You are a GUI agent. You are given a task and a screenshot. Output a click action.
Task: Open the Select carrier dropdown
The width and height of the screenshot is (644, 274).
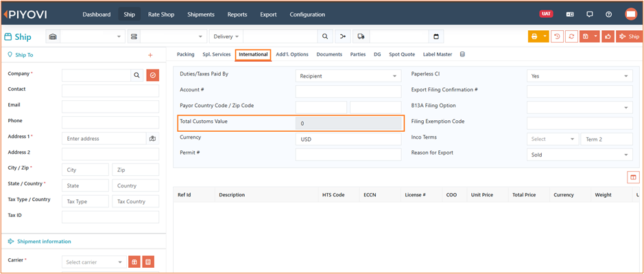(x=94, y=262)
